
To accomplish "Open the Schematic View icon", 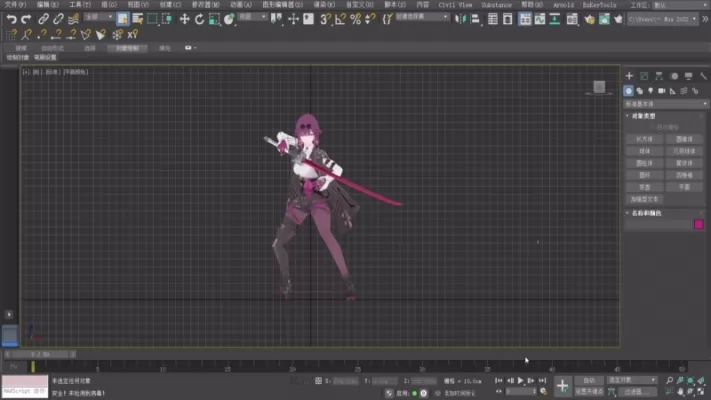I will point(555,19).
